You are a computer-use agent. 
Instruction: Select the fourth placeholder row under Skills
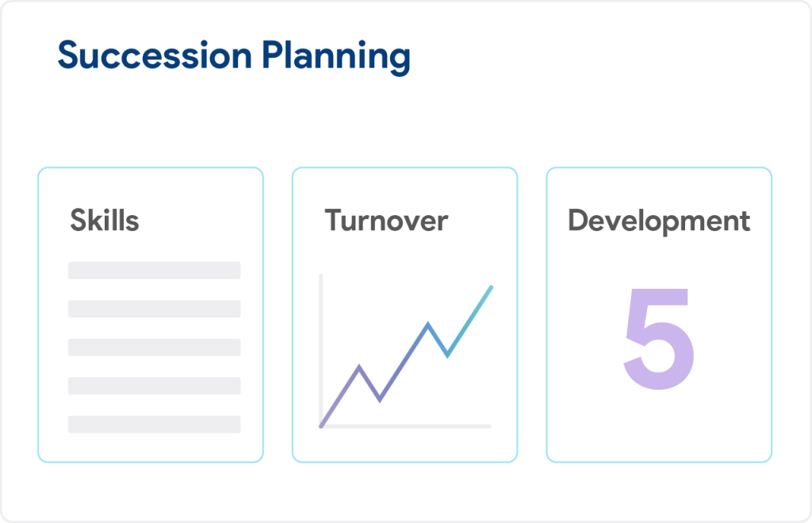click(x=155, y=386)
